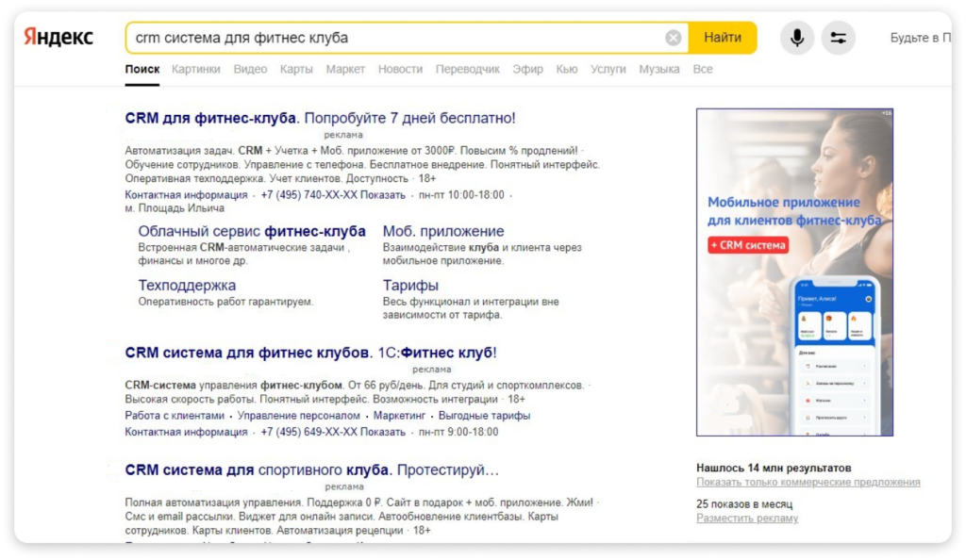Open the Услуги tab
The image size is (966, 560).
(x=608, y=69)
